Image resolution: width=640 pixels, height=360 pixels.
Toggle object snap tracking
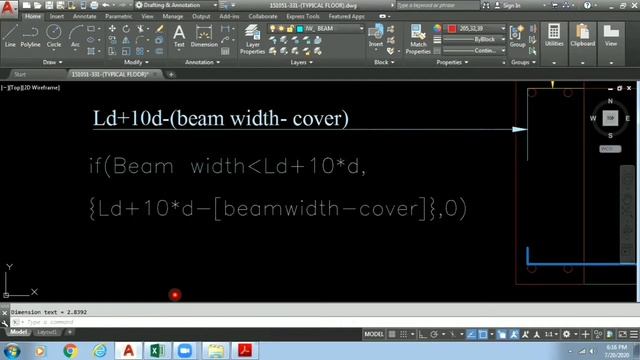471,334
